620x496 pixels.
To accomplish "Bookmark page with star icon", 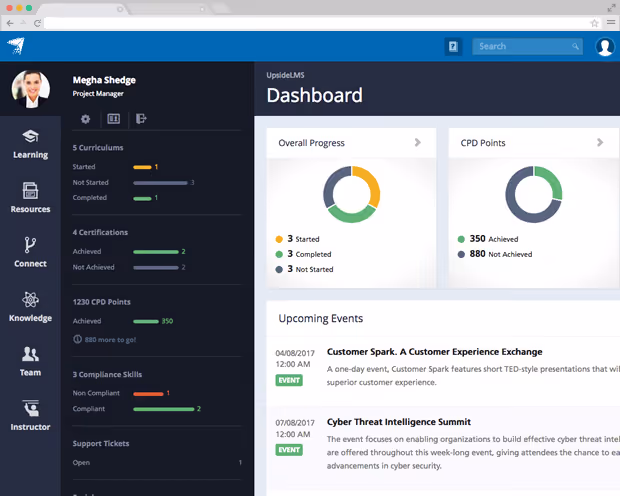I will (x=594, y=23).
